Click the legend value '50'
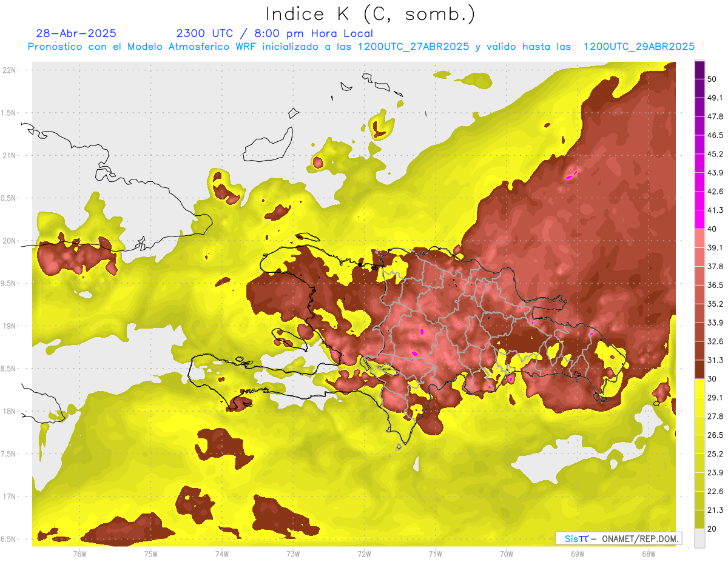This screenshot has width=728, height=562. (713, 79)
